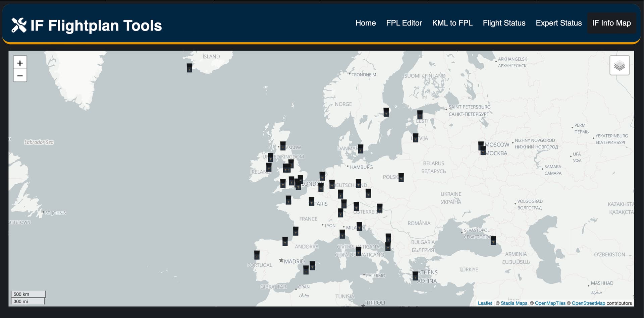
Task: Open the Stadia Maps attribution link
Action: pos(514,303)
